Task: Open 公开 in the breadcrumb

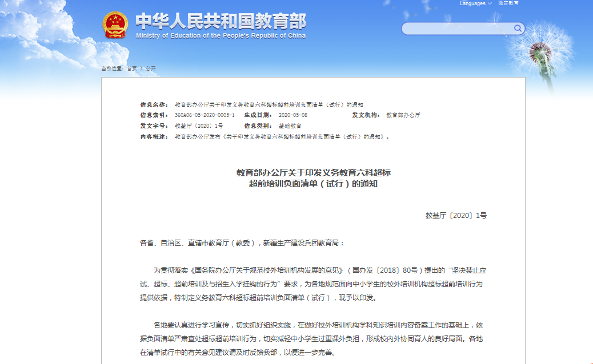Action: [x=150, y=68]
